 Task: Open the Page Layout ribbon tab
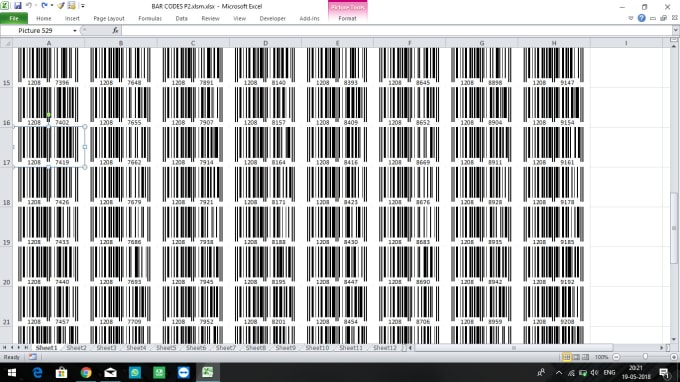109,19
